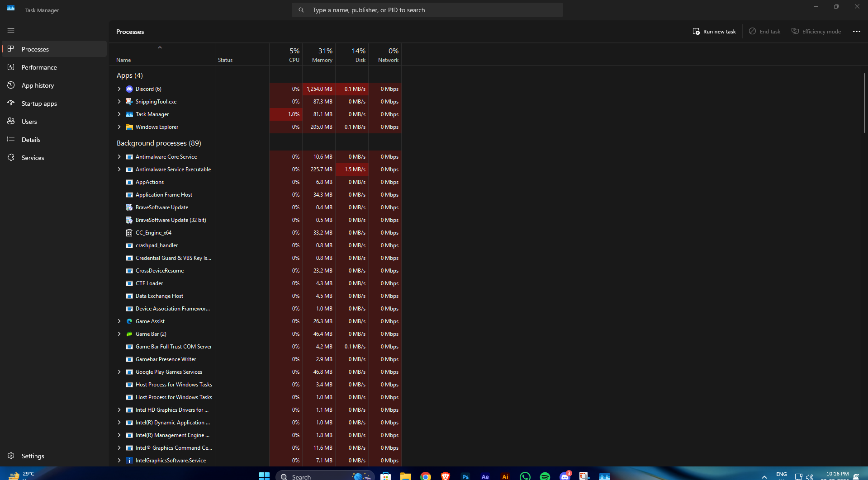Sort processes by Disk usage
The image size is (868, 480).
pyautogui.click(x=352, y=55)
